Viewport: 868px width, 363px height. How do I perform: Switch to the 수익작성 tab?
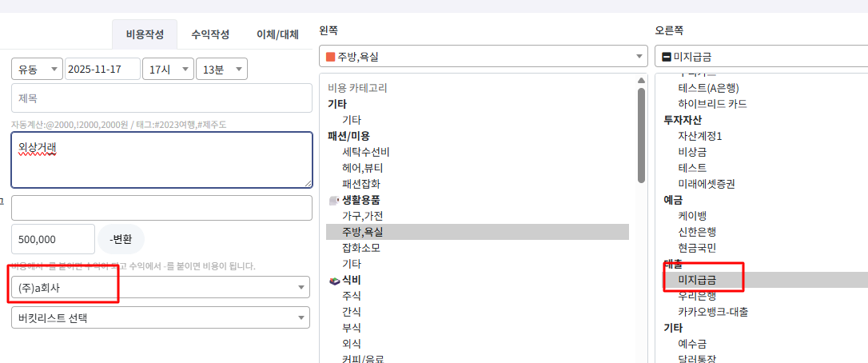[210, 34]
